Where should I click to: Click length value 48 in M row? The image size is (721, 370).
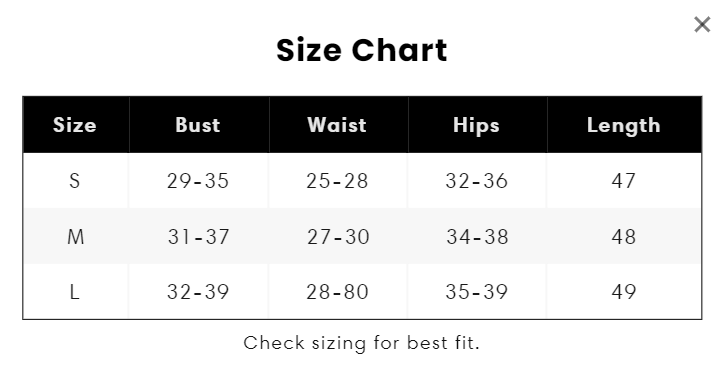(624, 237)
